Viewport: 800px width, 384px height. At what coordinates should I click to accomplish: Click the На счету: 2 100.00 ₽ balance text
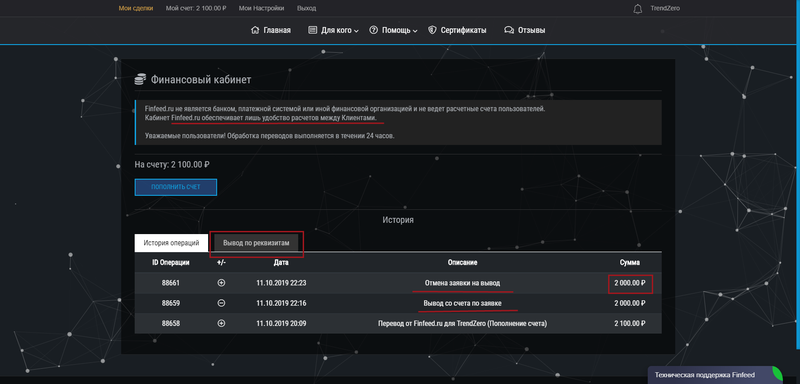(172, 165)
